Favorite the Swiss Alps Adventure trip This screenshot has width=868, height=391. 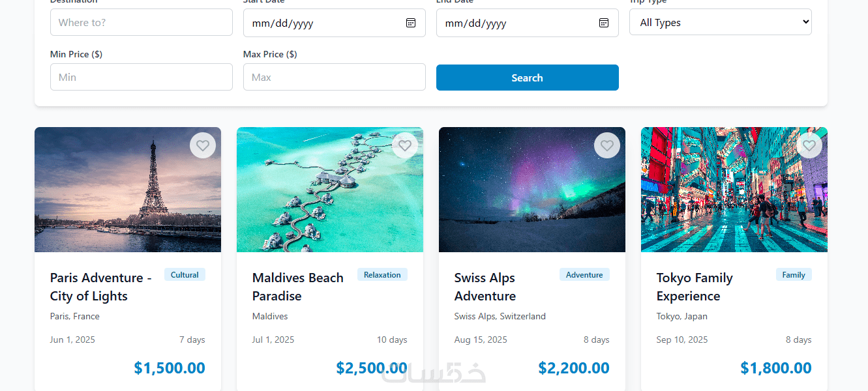click(607, 145)
